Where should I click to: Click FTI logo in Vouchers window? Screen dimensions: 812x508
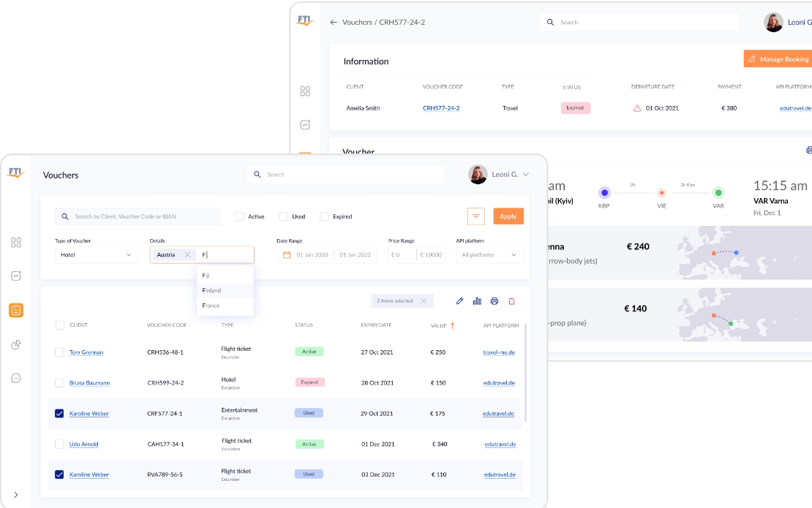pos(15,173)
